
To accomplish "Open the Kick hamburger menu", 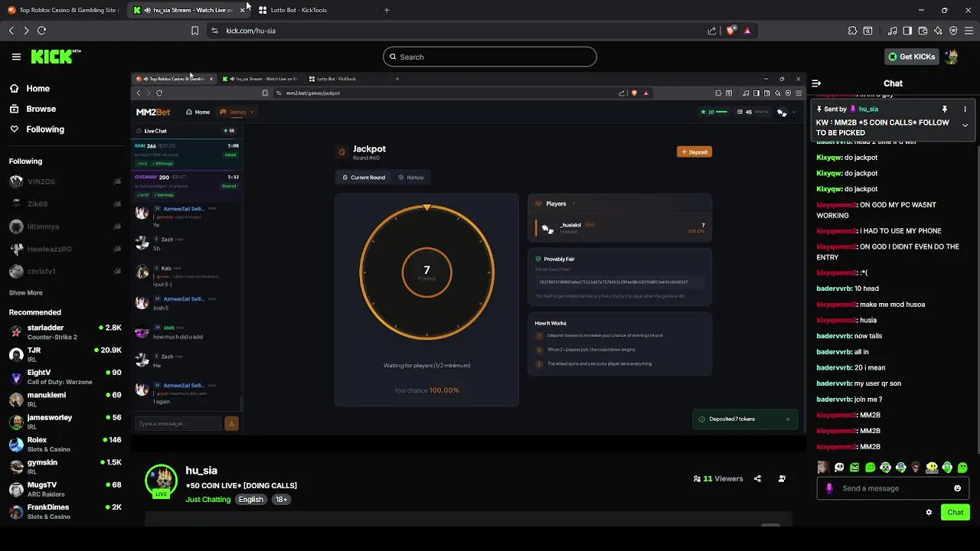I will pos(16,57).
